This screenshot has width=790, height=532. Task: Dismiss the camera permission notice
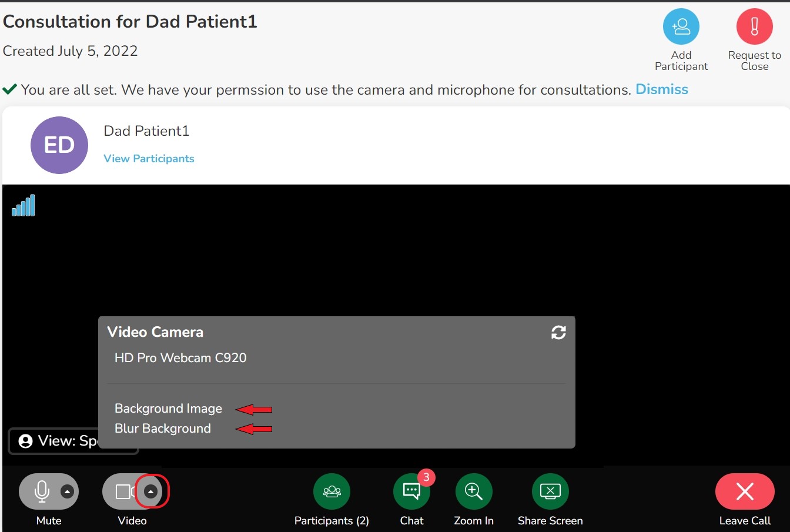pyautogui.click(x=661, y=89)
